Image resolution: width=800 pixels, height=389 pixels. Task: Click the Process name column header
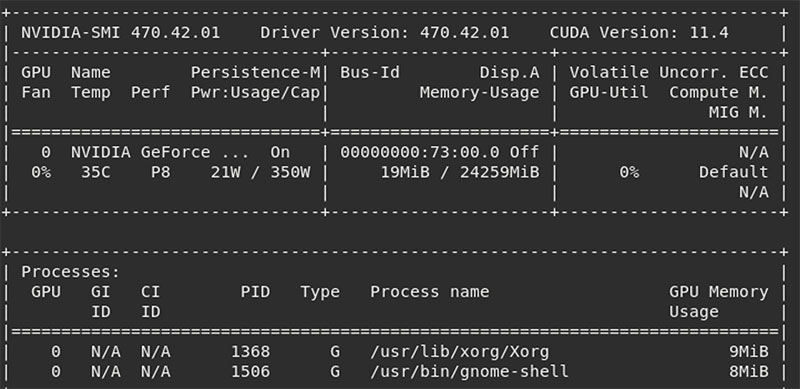click(x=430, y=291)
